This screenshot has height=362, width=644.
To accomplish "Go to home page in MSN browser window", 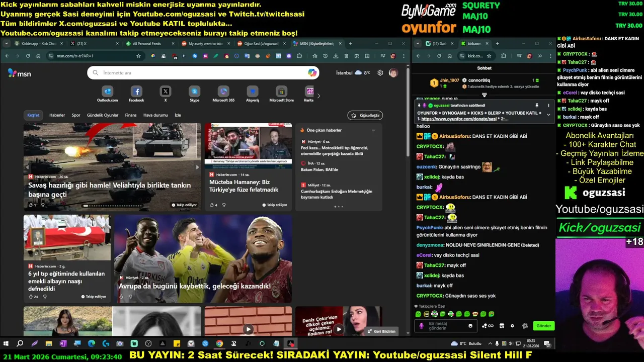I will [x=38, y=56].
